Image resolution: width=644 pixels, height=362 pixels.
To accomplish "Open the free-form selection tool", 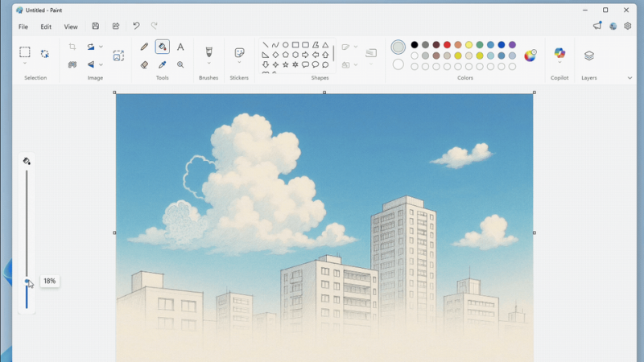I will pos(45,54).
